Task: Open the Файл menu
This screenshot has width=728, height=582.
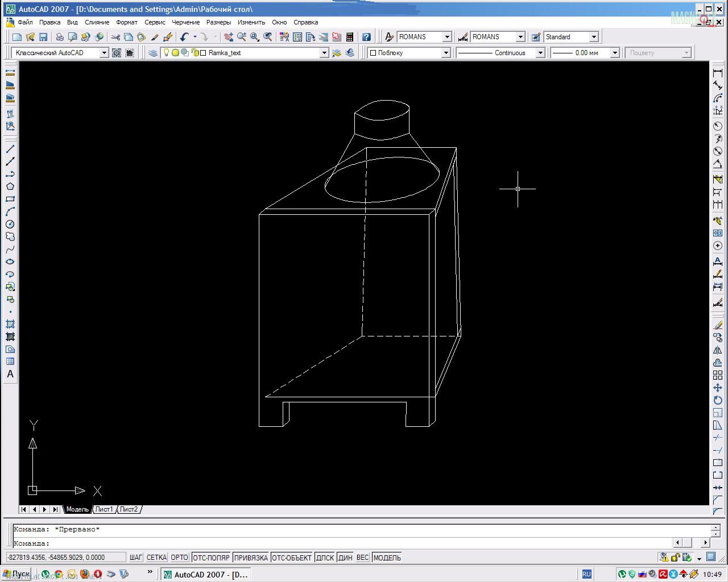Action: tap(25, 22)
